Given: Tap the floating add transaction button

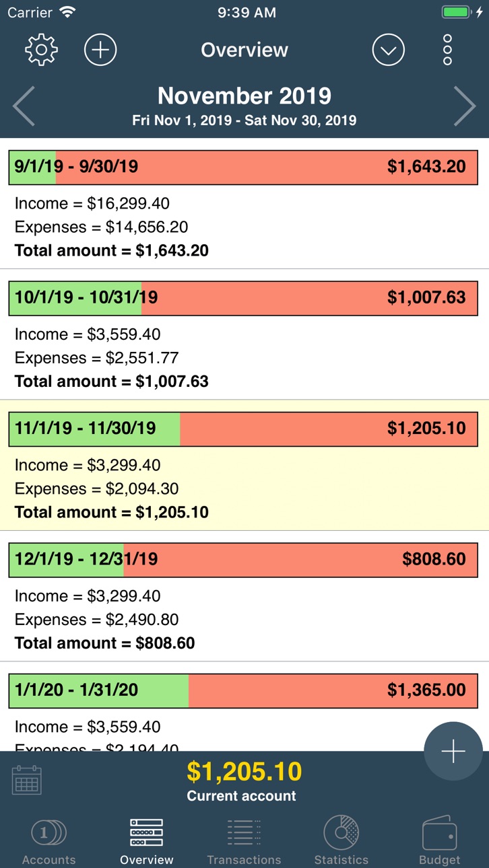Looking at the screenshot, I should (453, 751).
